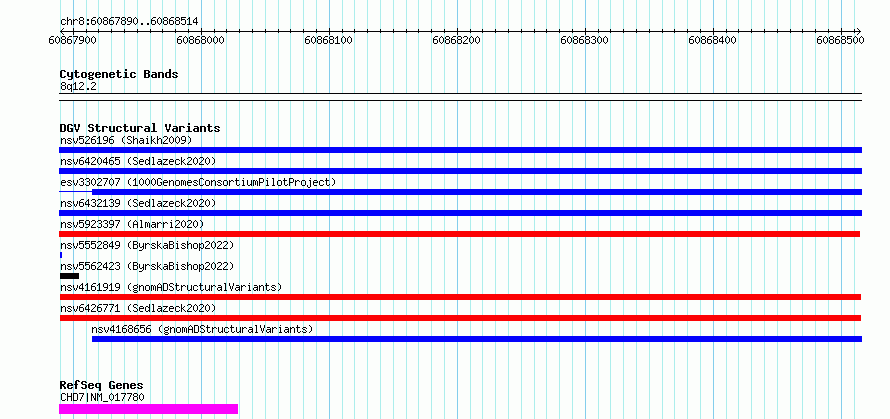Click the CHD7|NM_017780 gene label

point(102,397)
